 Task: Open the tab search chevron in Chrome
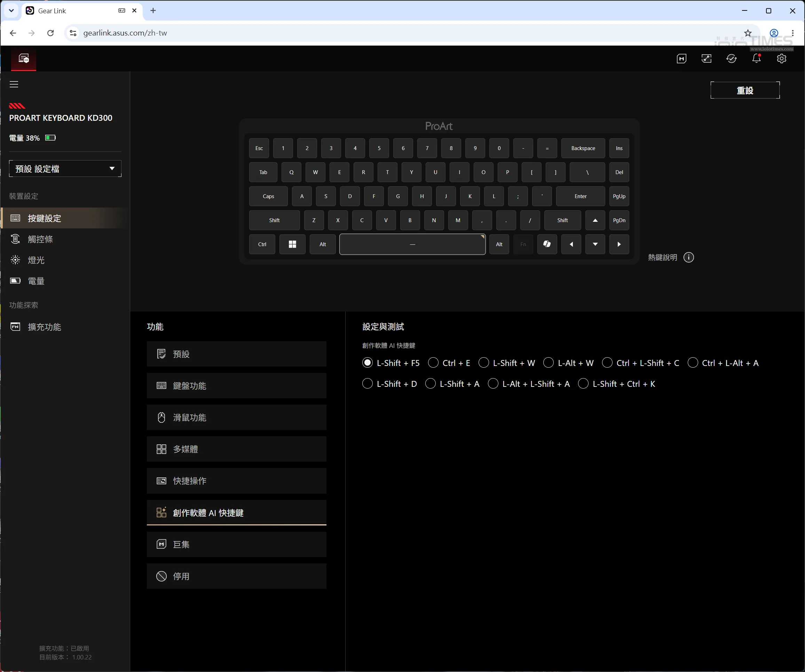11,11
